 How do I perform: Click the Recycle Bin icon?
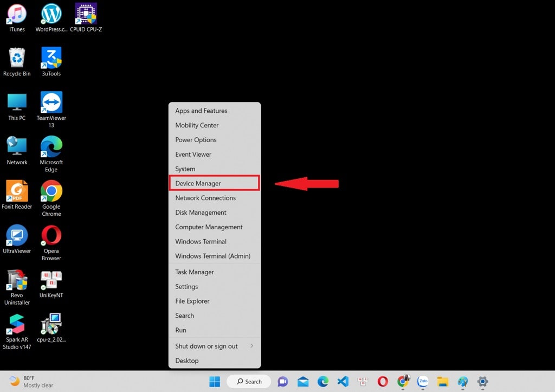(x=17, y=58)
